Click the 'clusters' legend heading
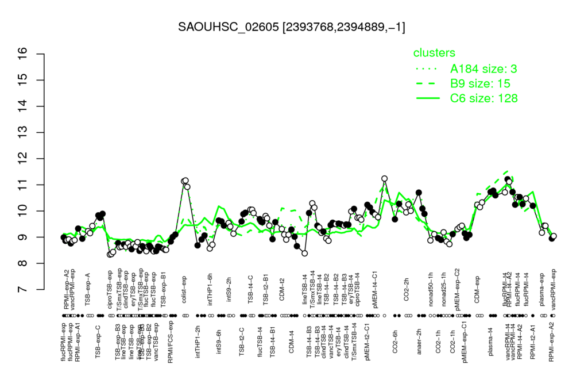 click(434, 52)
